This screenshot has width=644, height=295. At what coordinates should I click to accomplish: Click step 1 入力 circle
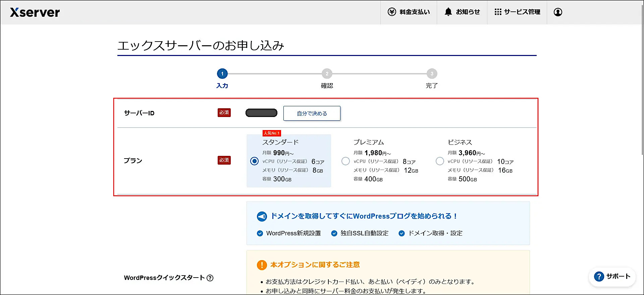tap(222, 74)
